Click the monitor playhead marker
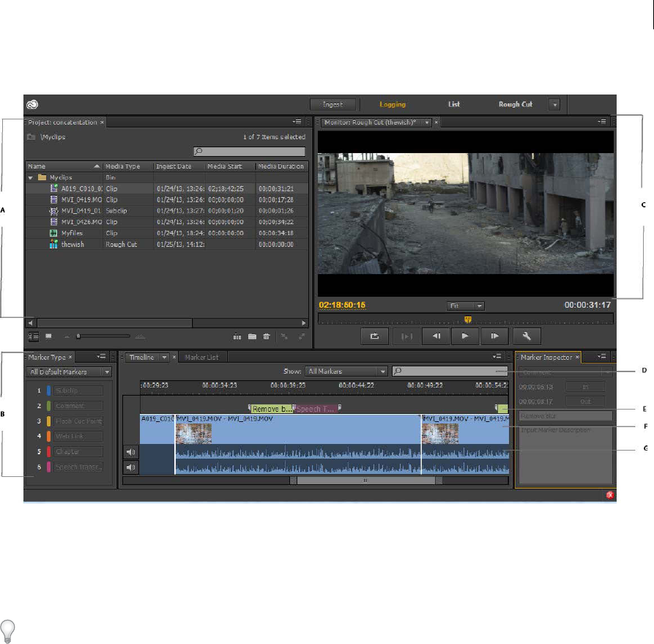Screen dimensions: 654x644 [468, 319]
